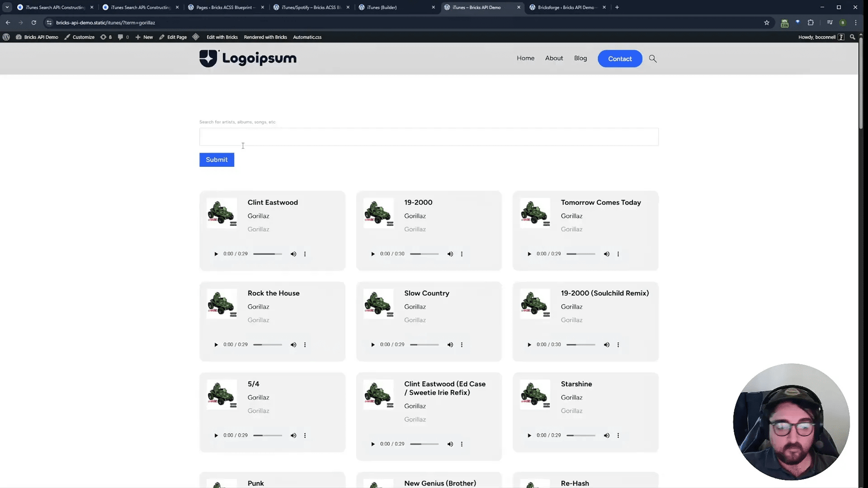Open the site search magnifier icon
The image size is (868, 488).
(653, 59)
